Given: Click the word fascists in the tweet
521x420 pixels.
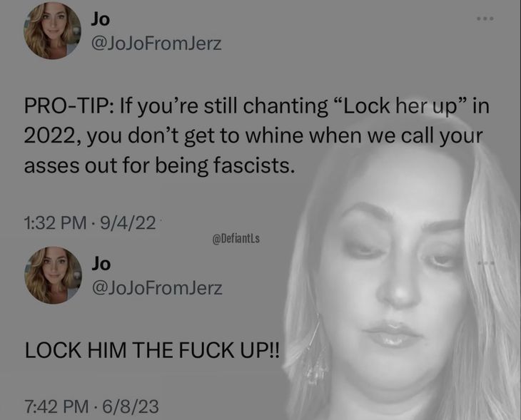Looking at the screenshot, I should (253, 165).
